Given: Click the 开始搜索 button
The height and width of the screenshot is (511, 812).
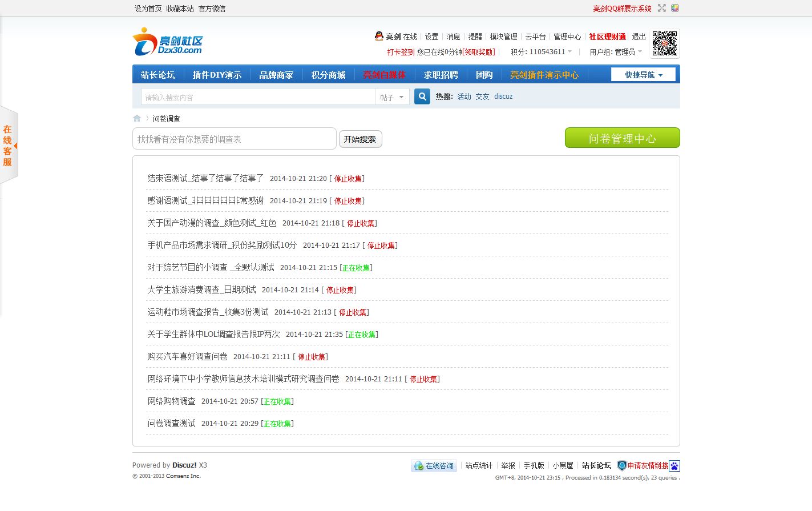Looking at the screenshot, I should tap(360, 139).
